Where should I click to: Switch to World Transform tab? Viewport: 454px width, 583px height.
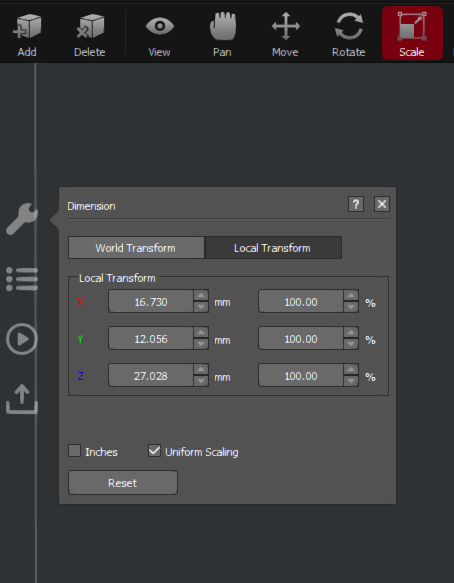pos(136,248)
